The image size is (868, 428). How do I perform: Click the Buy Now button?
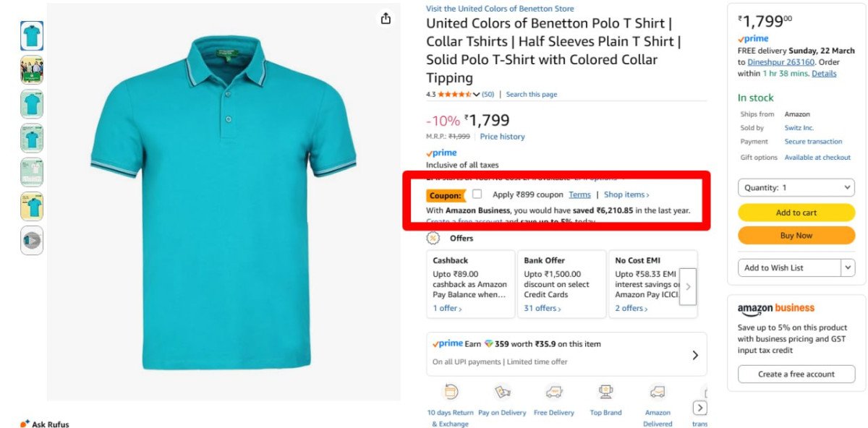[796, 235]
